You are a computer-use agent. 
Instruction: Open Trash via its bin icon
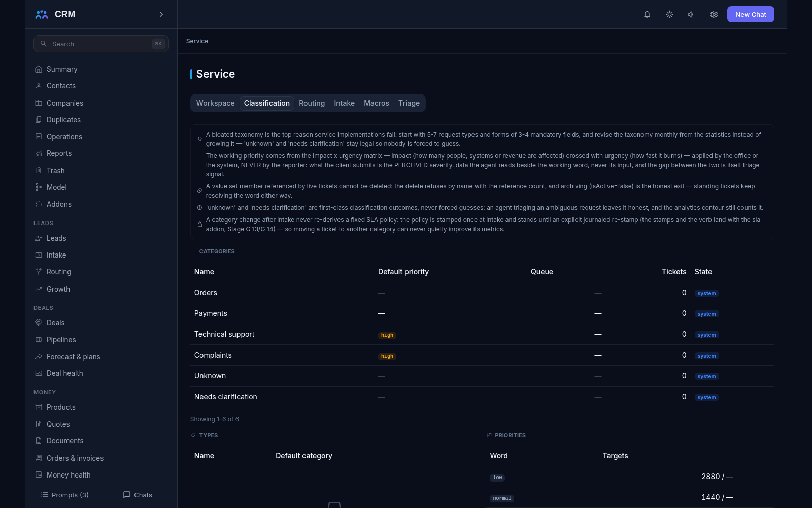39,171
